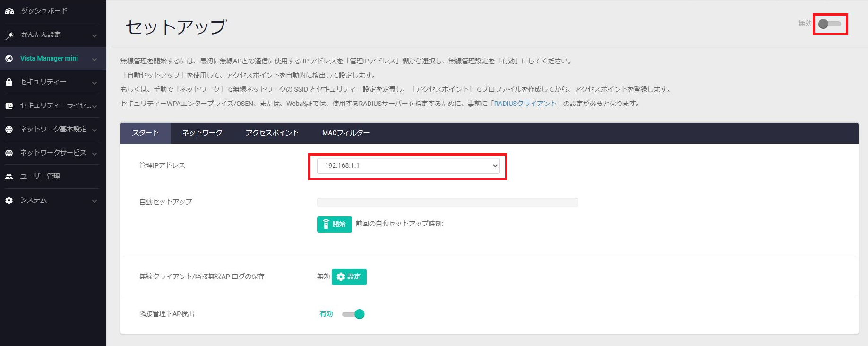Expand the かんたん設定 chevron

click(x=95, y=35)
